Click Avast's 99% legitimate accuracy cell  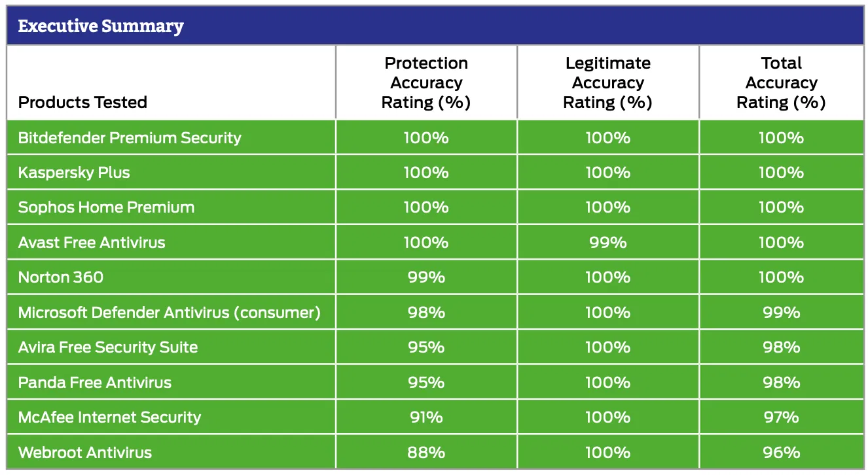608,243
